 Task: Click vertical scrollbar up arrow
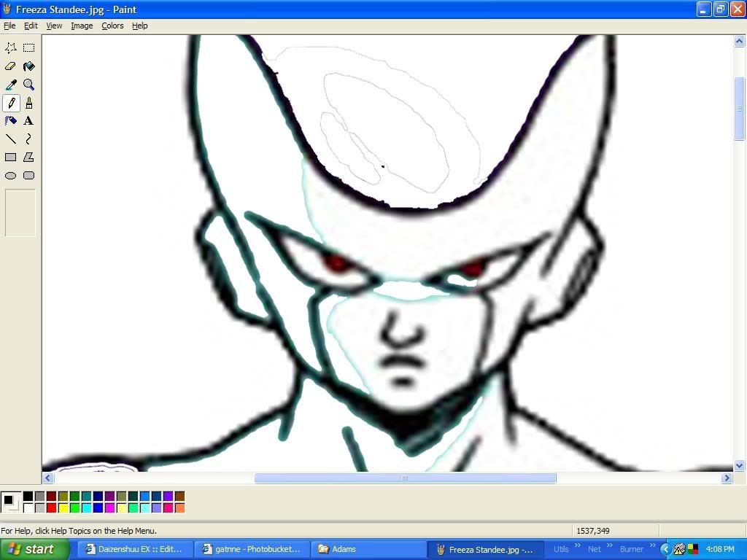(740, 42)
